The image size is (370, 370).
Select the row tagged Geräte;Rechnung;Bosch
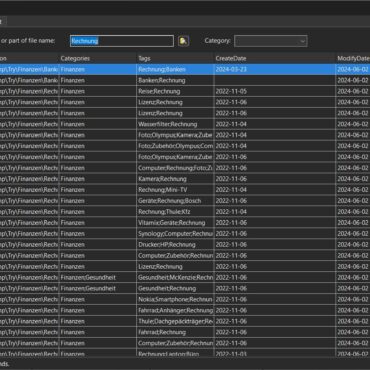[185, 201]
